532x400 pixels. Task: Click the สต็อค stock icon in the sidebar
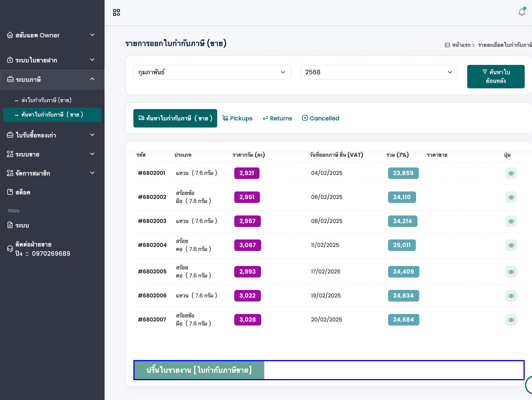(10, 192)
